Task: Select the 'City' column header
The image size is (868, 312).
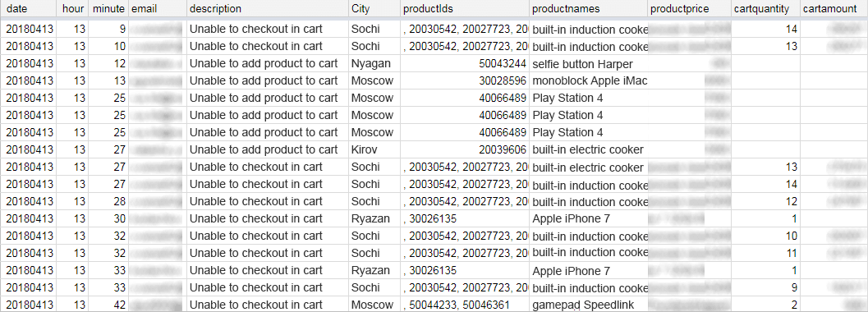Action: tap(374, 9)
